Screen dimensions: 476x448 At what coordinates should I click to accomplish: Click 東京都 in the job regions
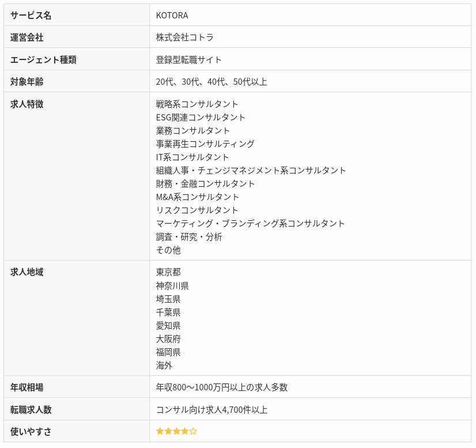pyautogui.click(x=168, y=272)
